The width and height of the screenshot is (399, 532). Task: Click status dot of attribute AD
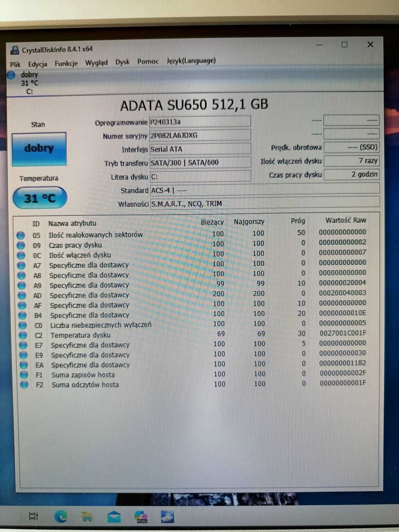(22, 295)
